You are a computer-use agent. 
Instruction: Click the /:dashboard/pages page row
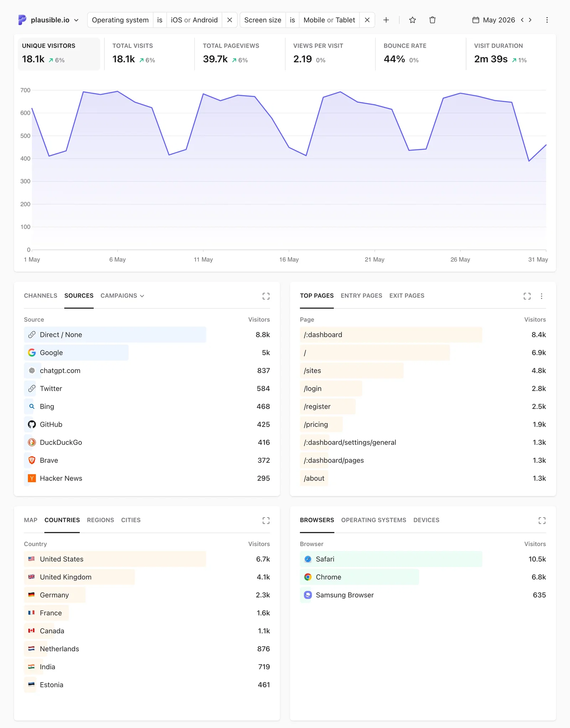click(x=423, y=460)
